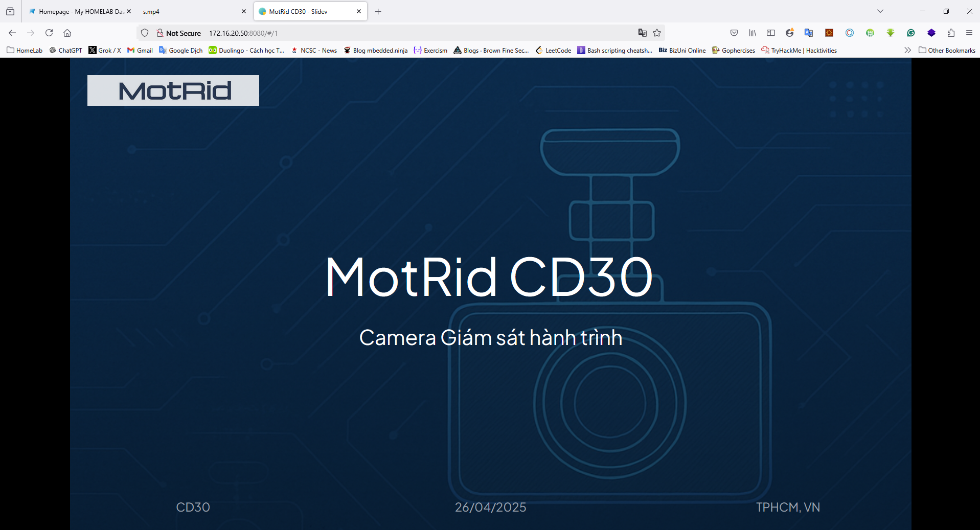Open the NCSC - News bookmark
980x530 pixels.
(314, 50)
